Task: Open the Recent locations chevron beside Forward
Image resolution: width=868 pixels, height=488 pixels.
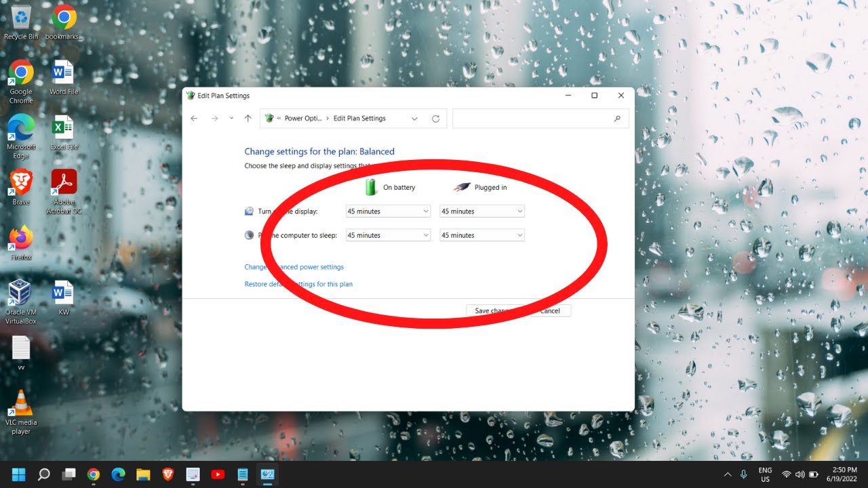Action: [231, 119]
